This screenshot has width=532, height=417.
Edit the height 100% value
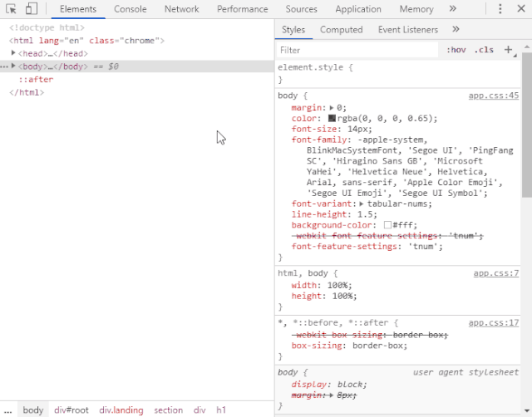tap(342, 296)
